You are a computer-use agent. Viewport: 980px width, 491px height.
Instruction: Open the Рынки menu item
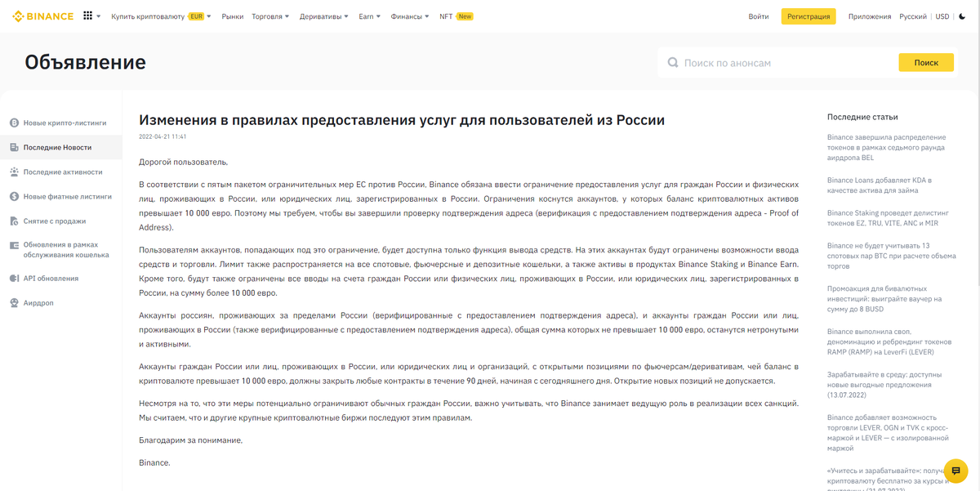(x=234, y=16)
